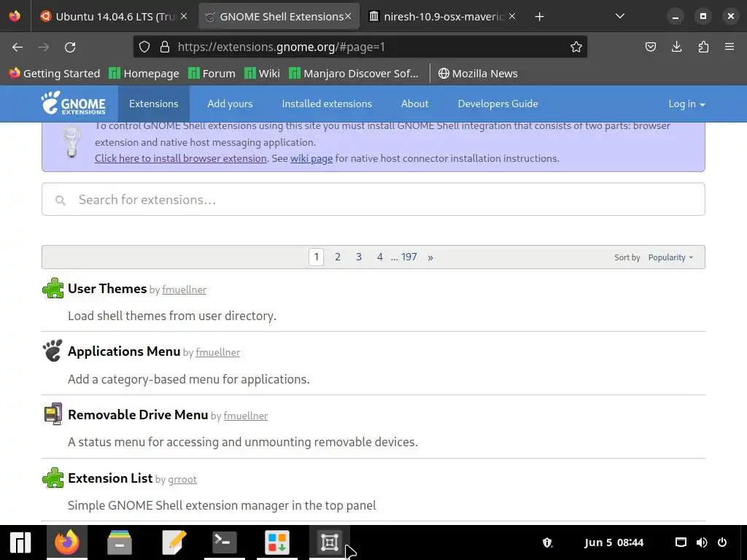The width and height of the screenshot is (747, 560).
Task: Open the Firefox hamburger menu
Action: tap(729, 47)
